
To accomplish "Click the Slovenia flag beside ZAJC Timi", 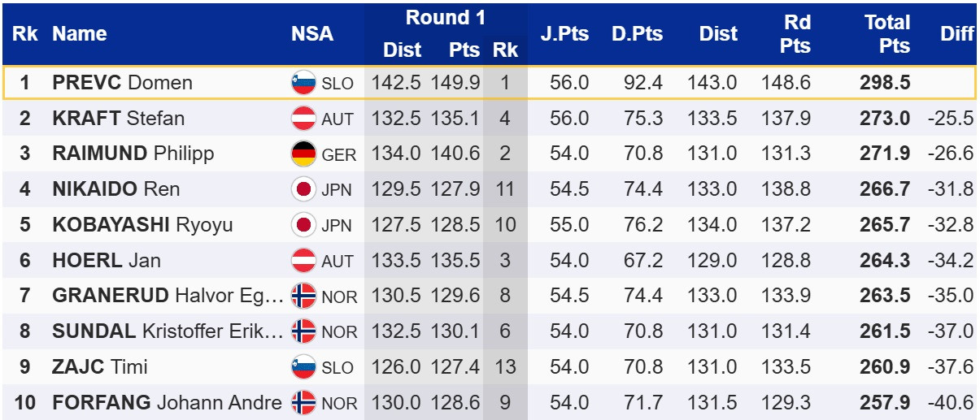I will coord(303,367).
